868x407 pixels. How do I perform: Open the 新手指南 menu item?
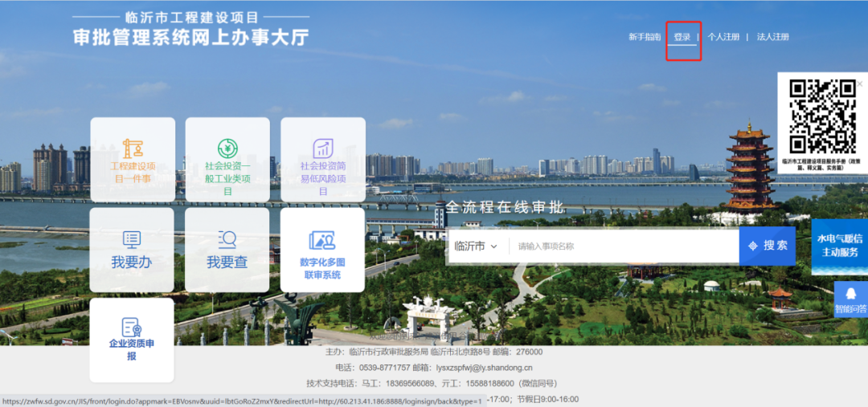tap(645, 37)
